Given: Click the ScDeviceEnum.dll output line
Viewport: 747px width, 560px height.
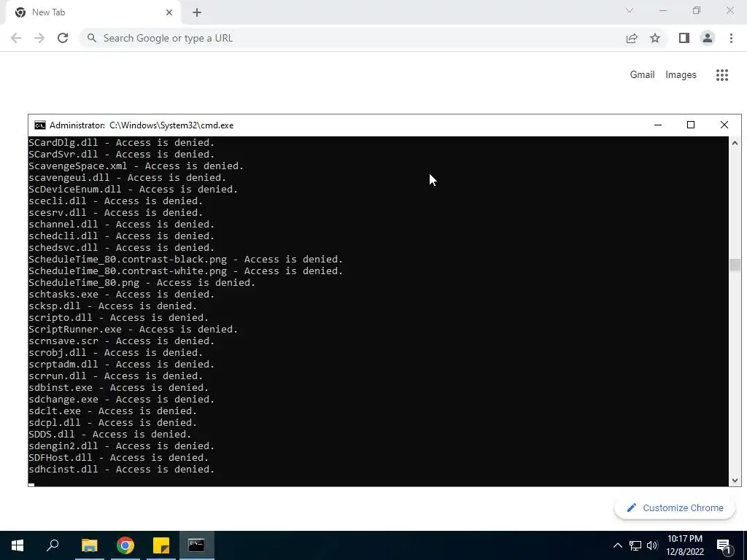Looking at the screenshot, I should [x=133, y=190].
